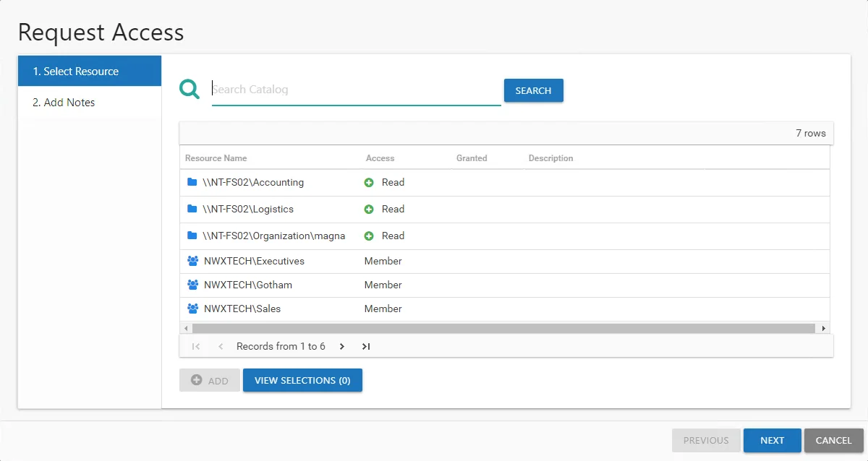Image resolution: width=868 pixels, height=461 pixels.
Task: Select the \\NT-FS02\Logistics resource name
Action: (248, 209)
